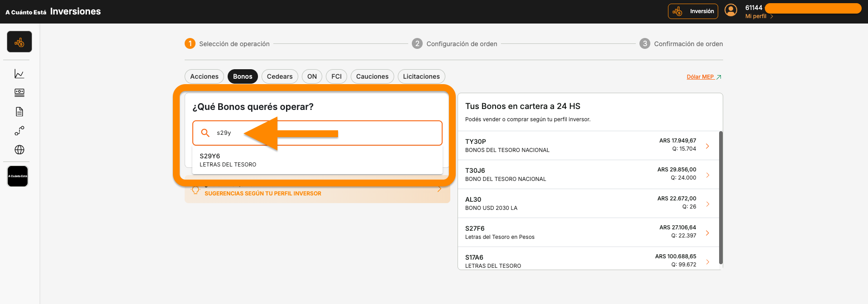
Task: Click the bonds portfolio list scrollbar
Action: point(720,197)
